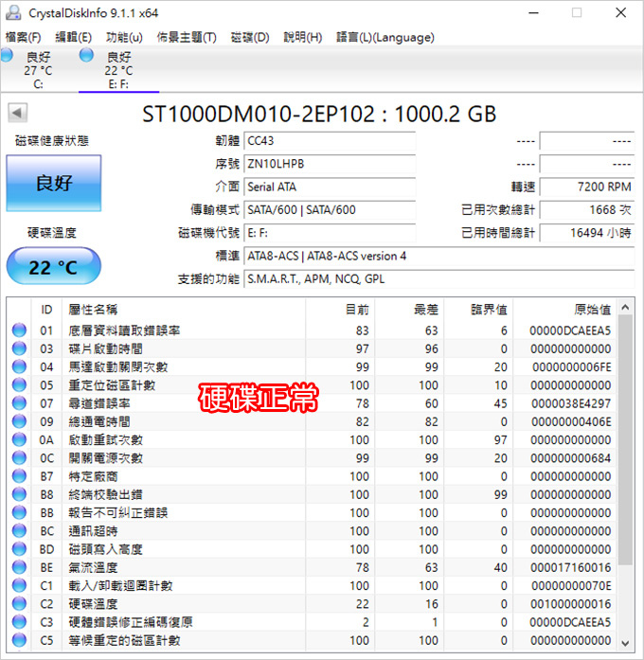The width and height of the screenshot is (644, 660).
Task: Click the rotation rate field 7200 RPM
Action: 587,187
